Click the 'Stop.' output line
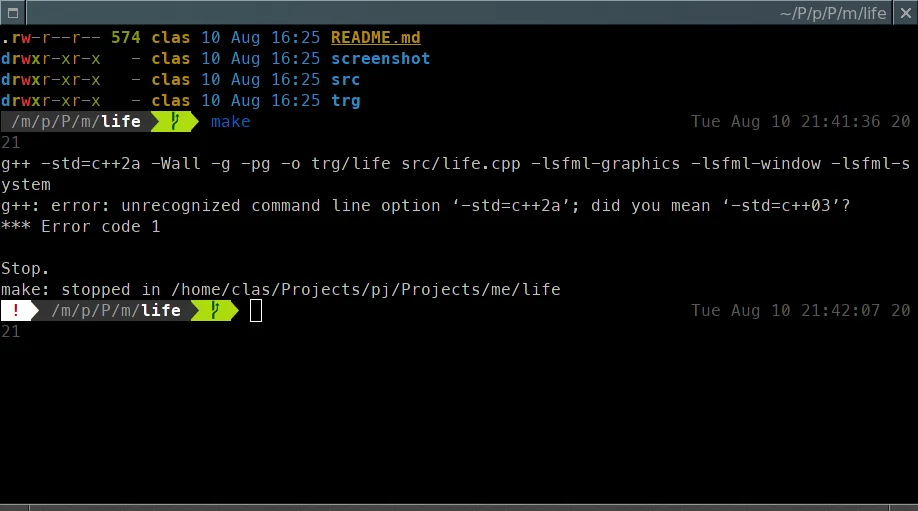 pos(25,269)
